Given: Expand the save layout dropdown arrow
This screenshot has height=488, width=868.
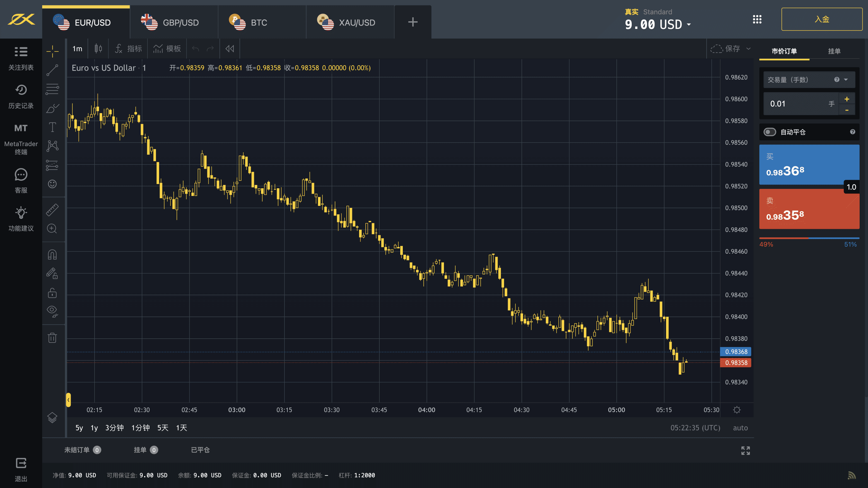Looking at the screenshot, I should [748, 49].
